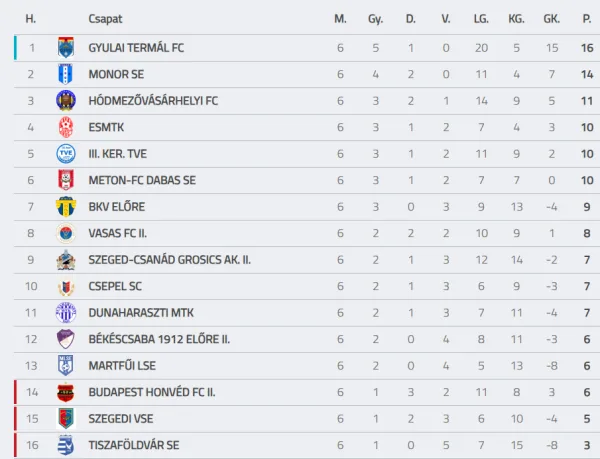Click the SZEGED-CSANÁD GROSICS AK. II. link
The image size is (600, 459).
170,260
